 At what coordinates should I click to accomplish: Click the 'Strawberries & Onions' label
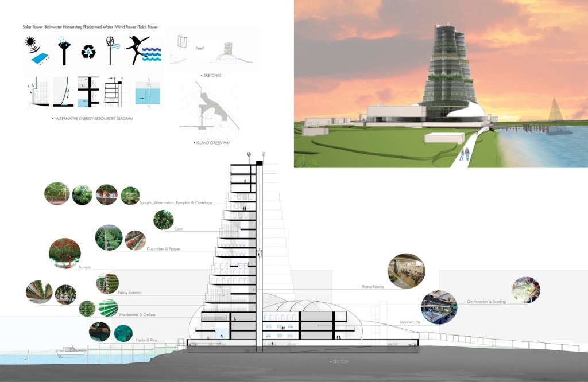(x=137, y=315)
